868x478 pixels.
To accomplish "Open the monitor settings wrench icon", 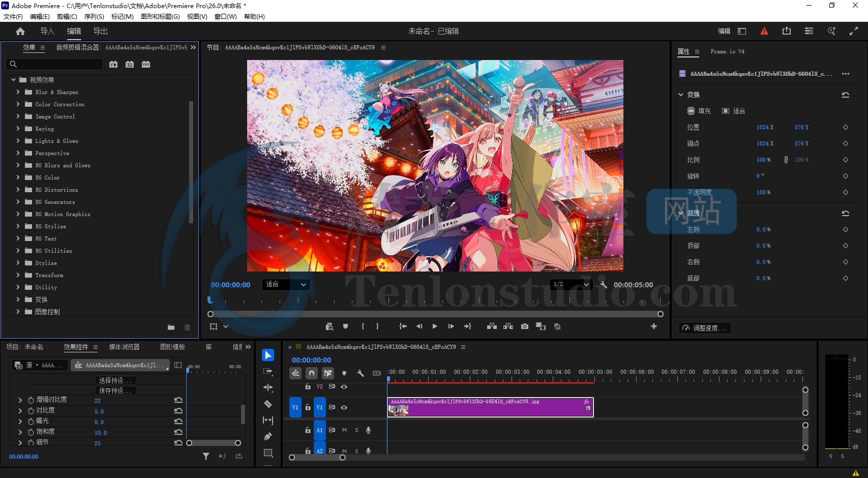I will pos(604,285).
